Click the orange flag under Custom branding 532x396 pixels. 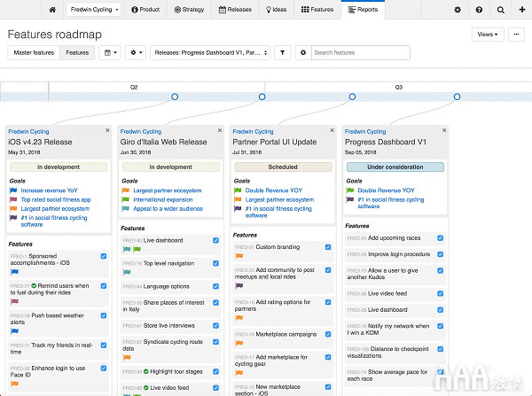239,256
